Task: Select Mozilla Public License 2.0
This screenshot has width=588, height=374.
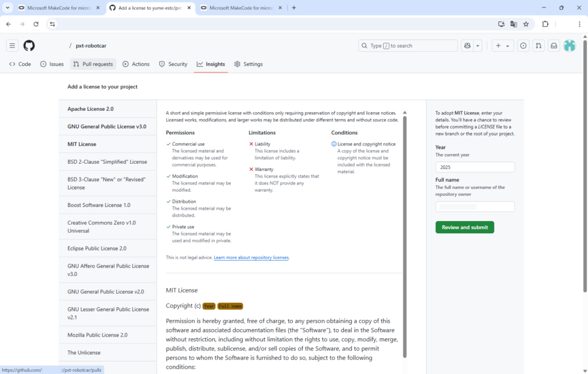Action: coord(107,335)
